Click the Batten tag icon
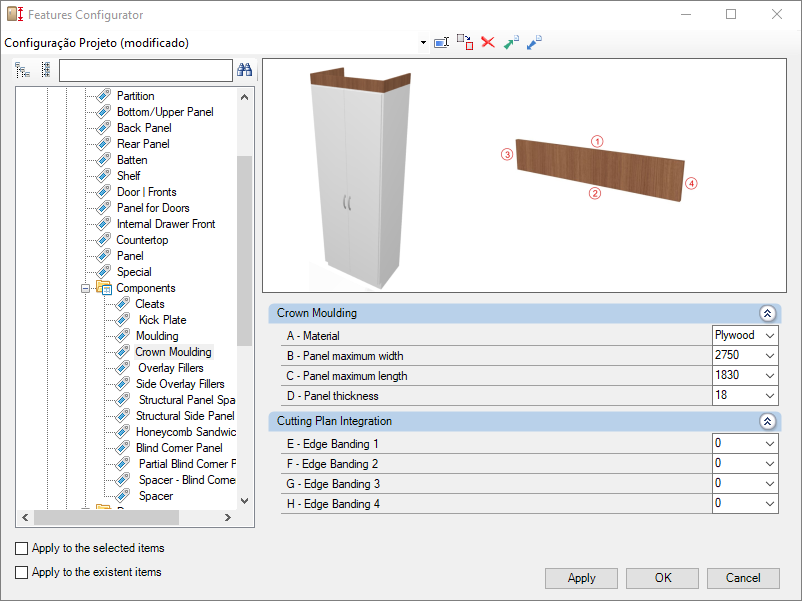 tap(104, 160)
